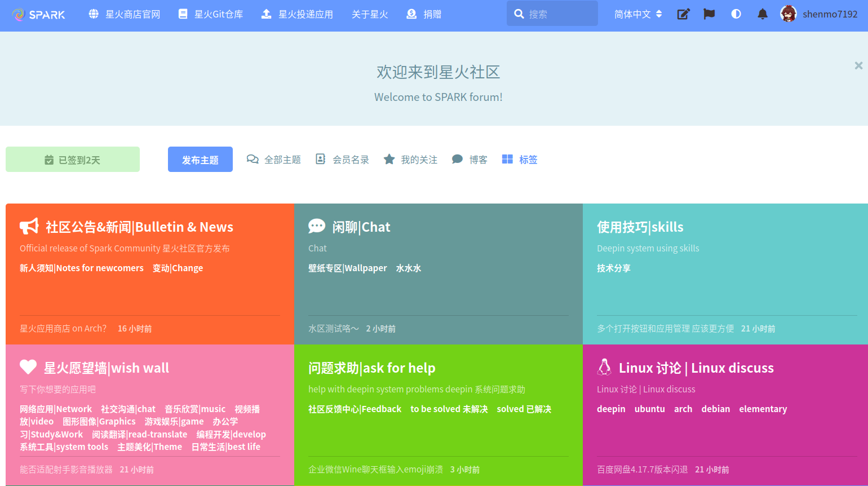Click the Linux penguin icon
The height and width of the screenshot is (486, 868).
coord(604,368)
